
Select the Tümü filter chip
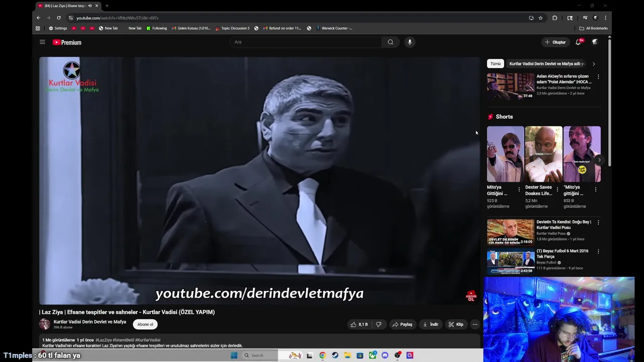coord(496,64)
